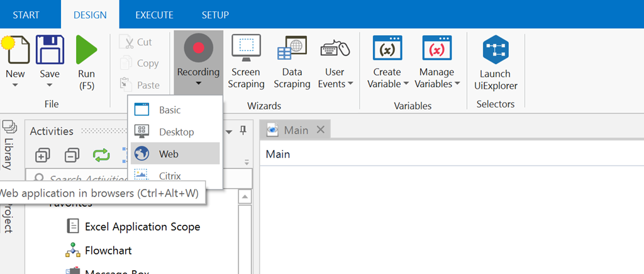
Task: Click the Manage Variables icon
Action: coord(437,48)
